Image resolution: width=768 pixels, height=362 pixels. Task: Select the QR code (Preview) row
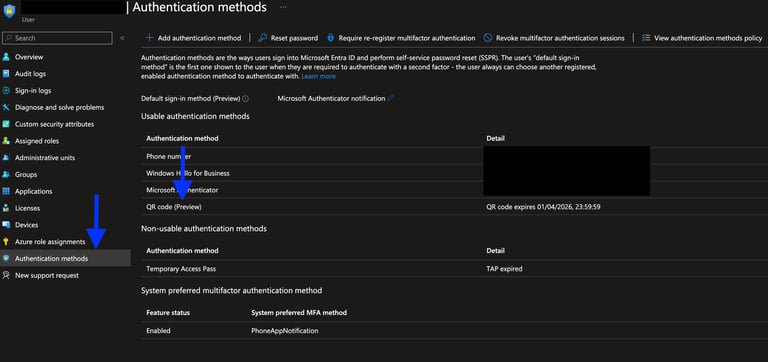tap(455, 207)
